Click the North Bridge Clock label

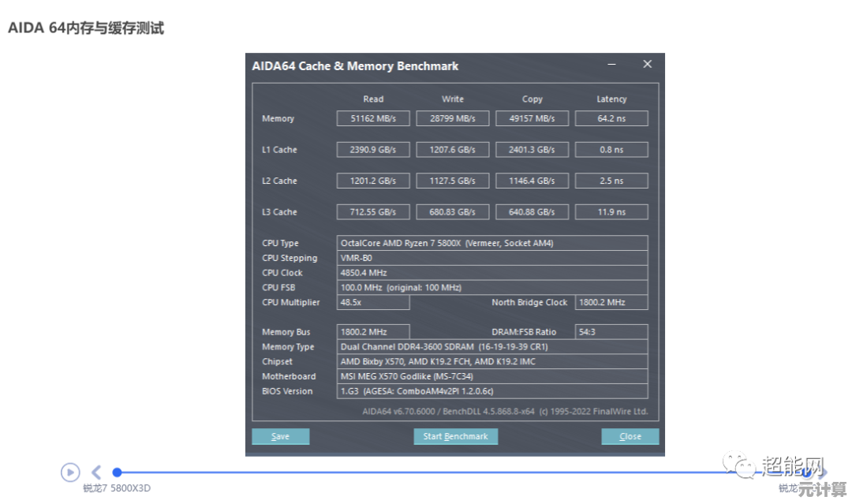pyautogui.click(x=529, y=302)
